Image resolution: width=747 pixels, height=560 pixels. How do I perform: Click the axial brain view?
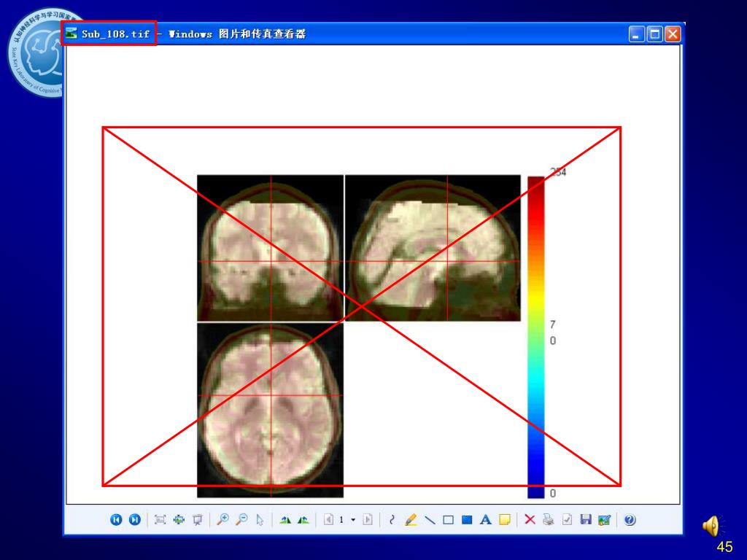[x=270, y=410]
